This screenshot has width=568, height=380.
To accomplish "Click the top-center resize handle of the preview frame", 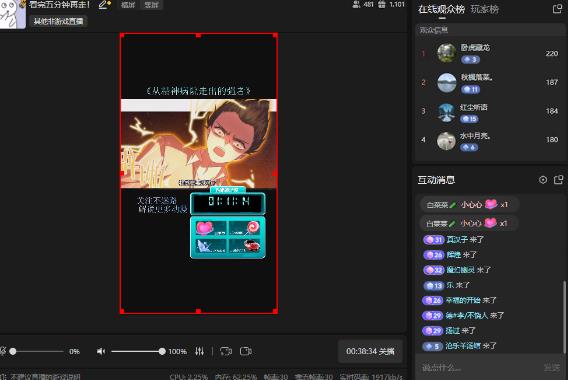I will click(x=198, y=35).
